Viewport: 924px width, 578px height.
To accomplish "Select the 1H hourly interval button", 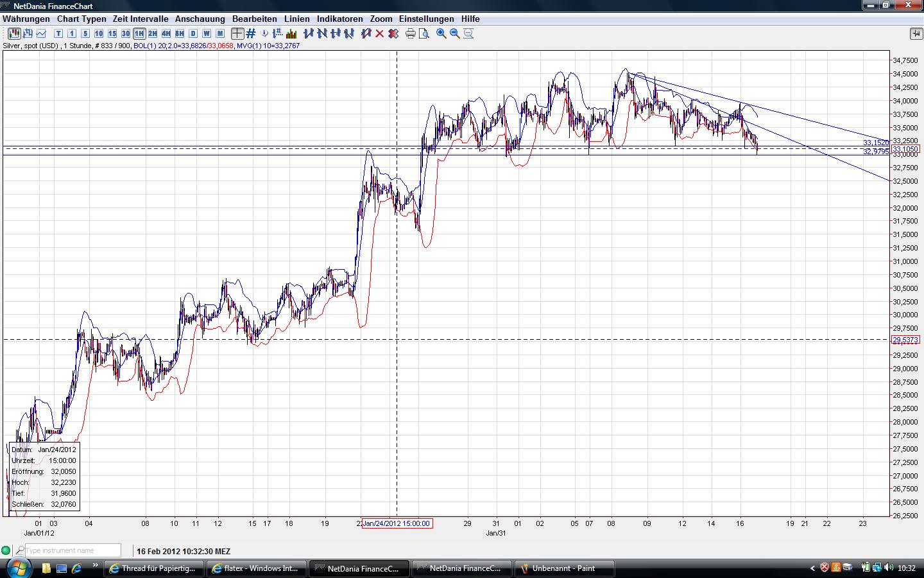I will 139,33.
